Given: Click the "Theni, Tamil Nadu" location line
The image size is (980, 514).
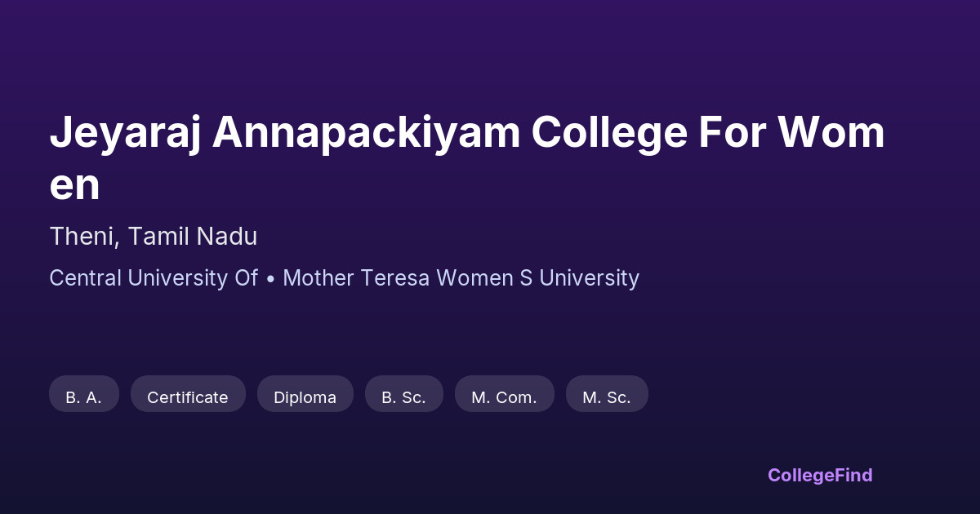Looking at the screenshot, I should point(154,237).
